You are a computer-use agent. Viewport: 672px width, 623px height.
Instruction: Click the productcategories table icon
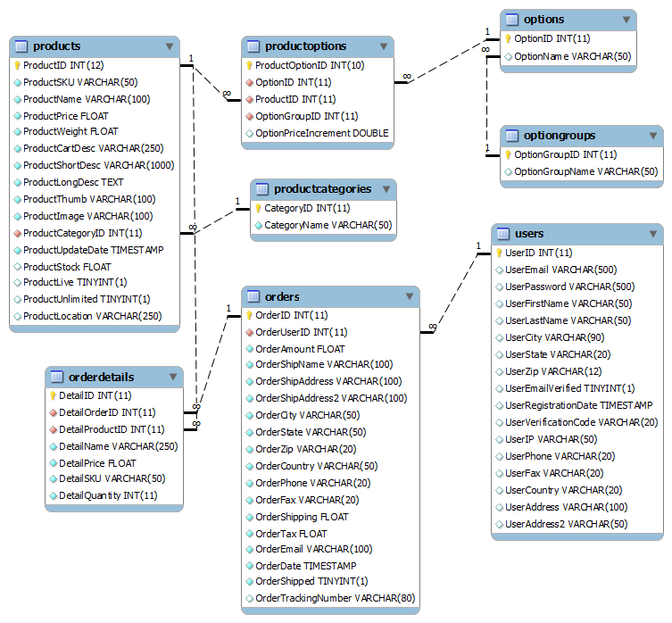coord(261,189)
